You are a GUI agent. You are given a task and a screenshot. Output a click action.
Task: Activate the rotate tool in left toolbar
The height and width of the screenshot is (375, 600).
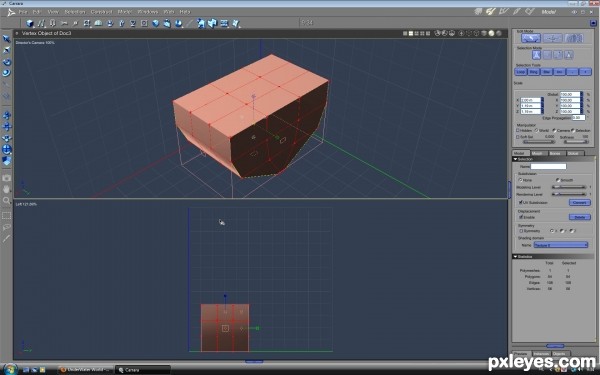(7, 62)
